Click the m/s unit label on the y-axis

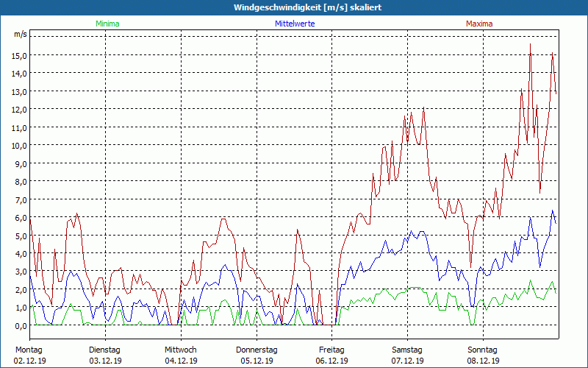coord(20,34)
